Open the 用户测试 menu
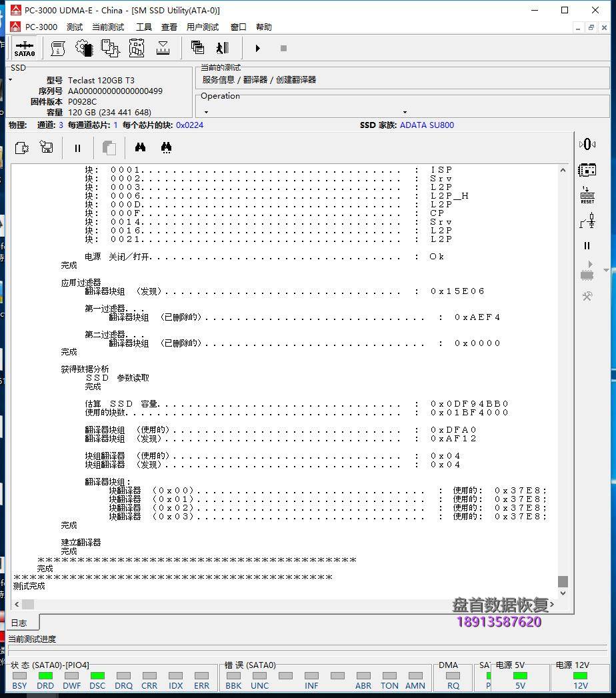 click(x=203, y=27)
